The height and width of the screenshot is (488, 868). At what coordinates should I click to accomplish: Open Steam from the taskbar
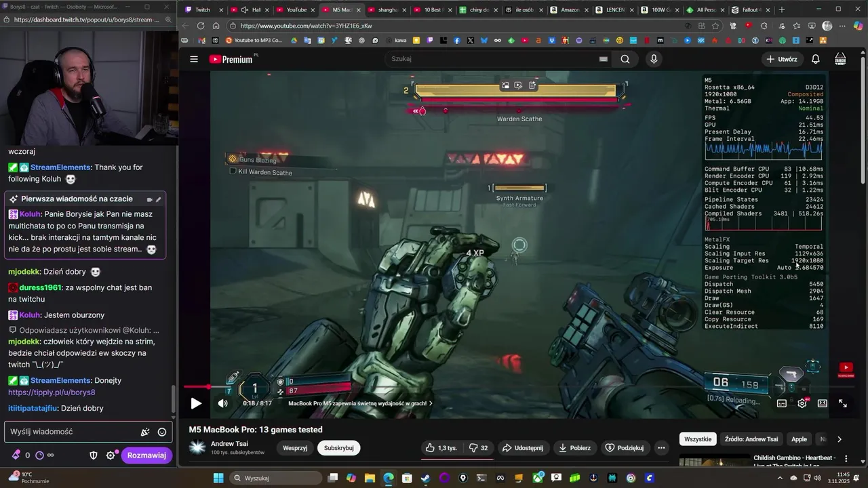(x=425, y=478)
